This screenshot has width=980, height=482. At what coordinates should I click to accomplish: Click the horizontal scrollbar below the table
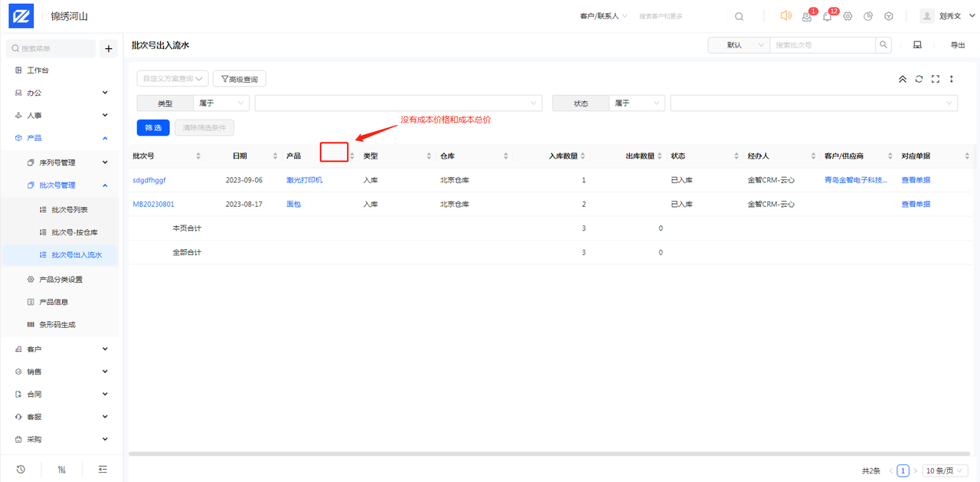(x=550, y=454)
